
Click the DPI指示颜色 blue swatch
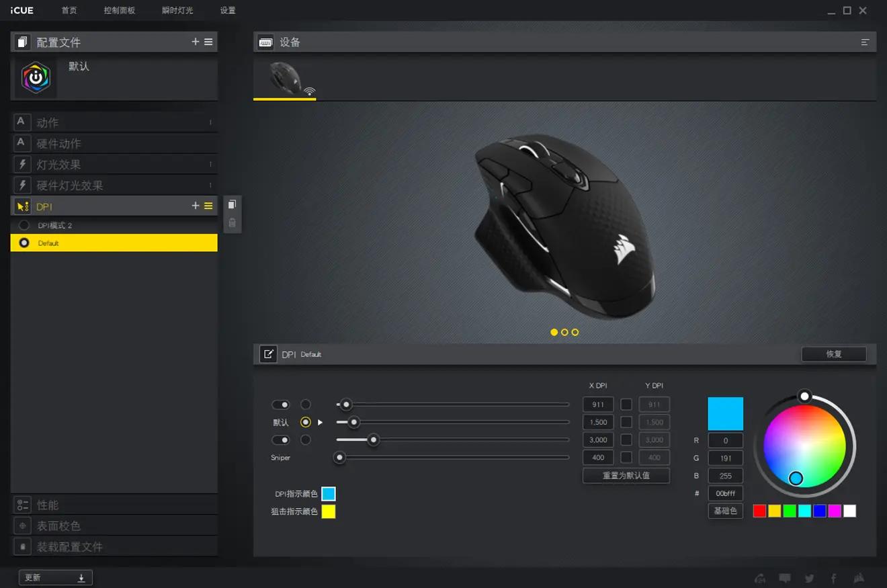point(328,494)
